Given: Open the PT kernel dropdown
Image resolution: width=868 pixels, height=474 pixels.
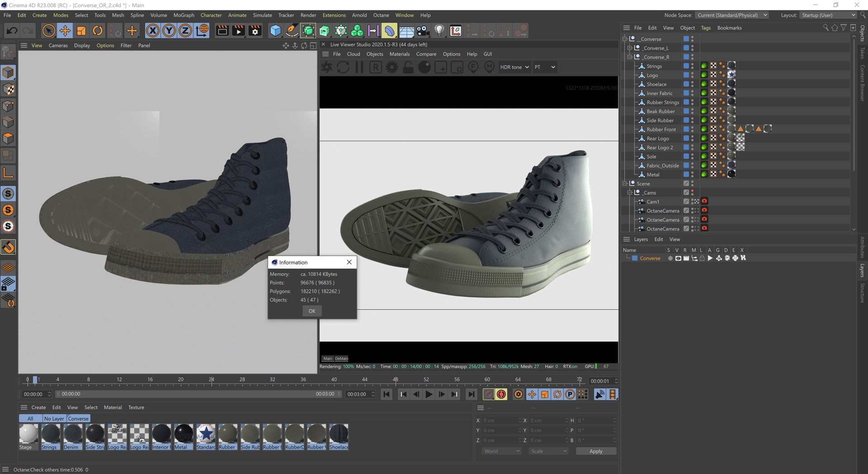Looking at the screenshot, I should 545,67.
